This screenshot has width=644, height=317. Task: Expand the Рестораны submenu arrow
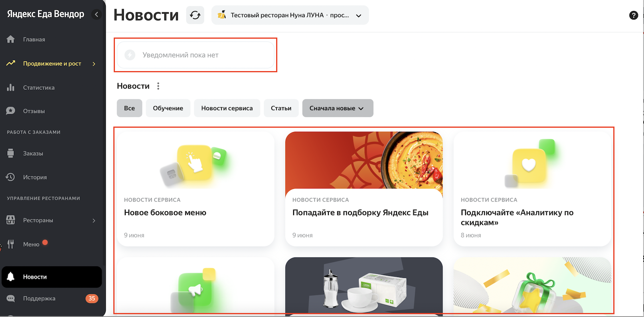click(94, 220)
